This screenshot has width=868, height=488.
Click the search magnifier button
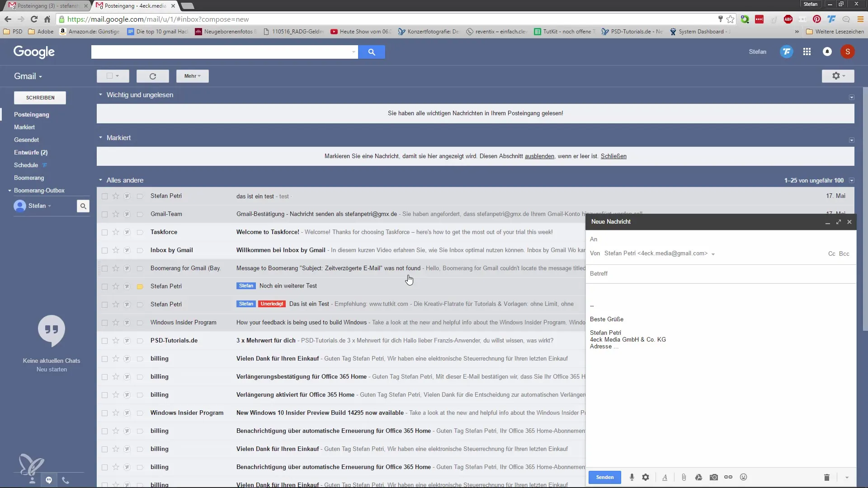tap(372, 52)
